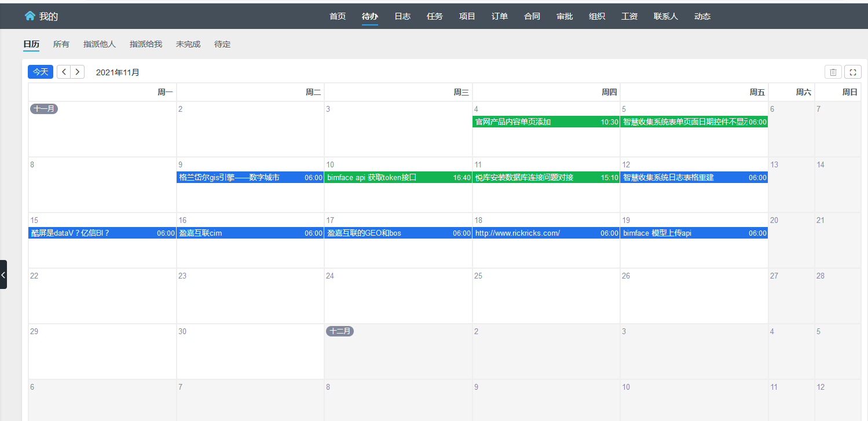Screen dimensions: 868x421
Task: Click the 十二月 month badge
Action: pos(340,331)
